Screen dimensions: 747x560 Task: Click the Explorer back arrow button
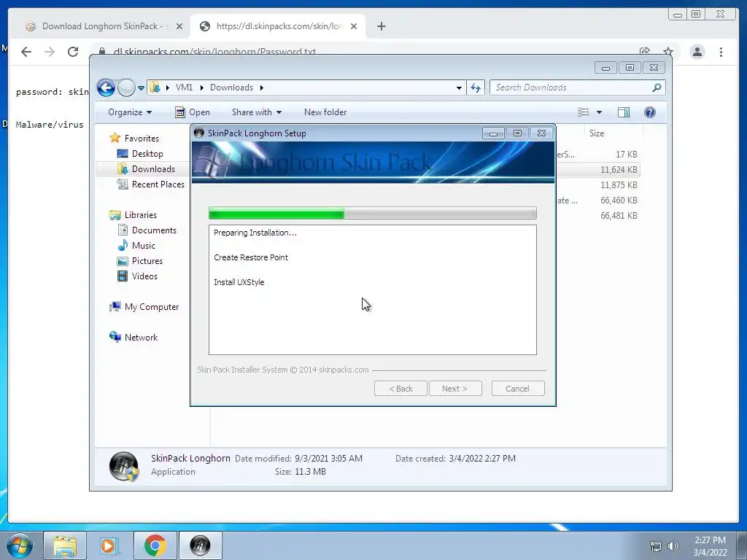click(x=106, y=87)
